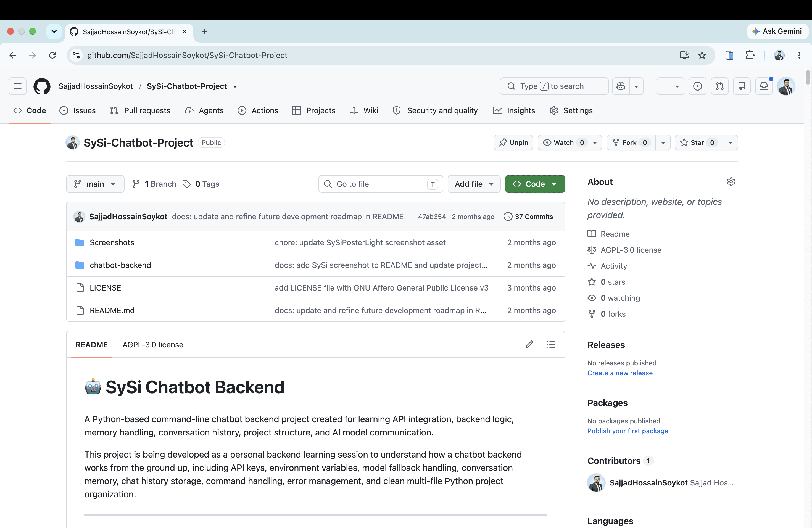Bookmark this page with the star
This screenshot has height=528, width=812.
[702, 55]
